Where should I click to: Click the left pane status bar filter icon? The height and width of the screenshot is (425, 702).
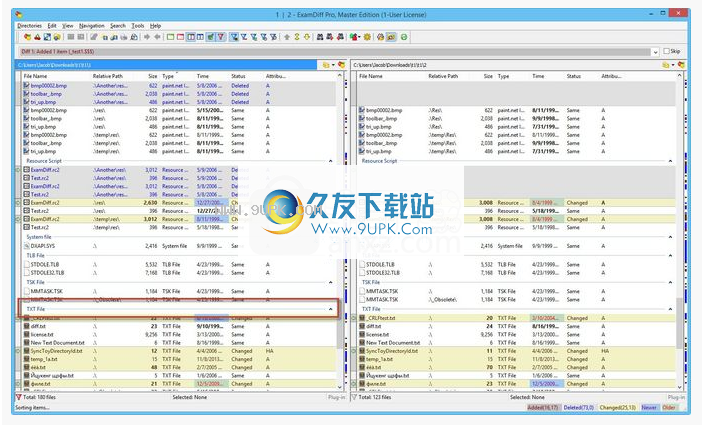[18, 397]
